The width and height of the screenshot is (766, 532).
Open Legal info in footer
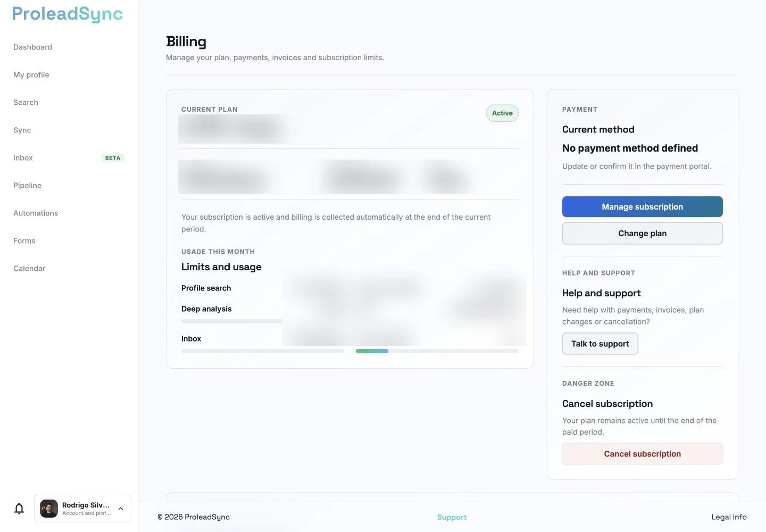coord(729,517)
